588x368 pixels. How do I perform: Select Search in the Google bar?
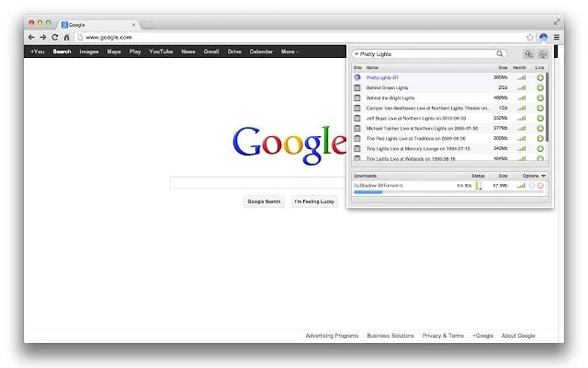click(x=62, y=52)
